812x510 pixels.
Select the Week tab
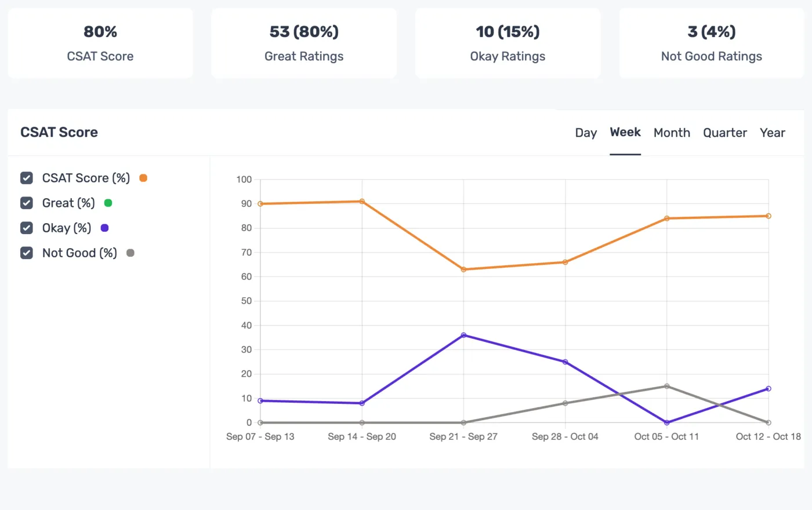625,132
